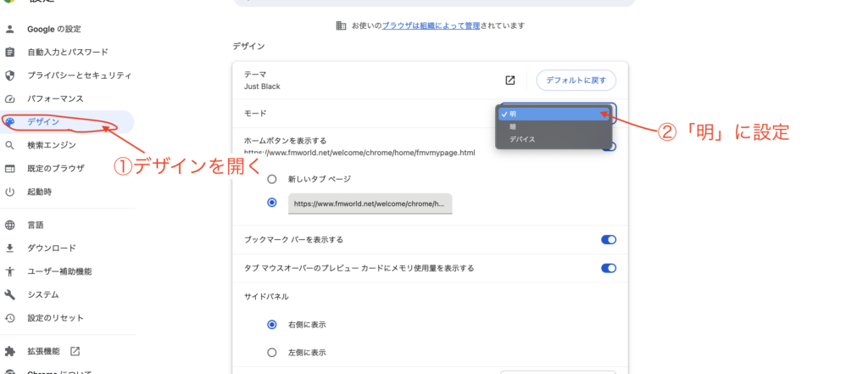Toggle the memory usage preview card switch
Image resolution: width=868 pixels, height=374 pixels.
point(609,268)
